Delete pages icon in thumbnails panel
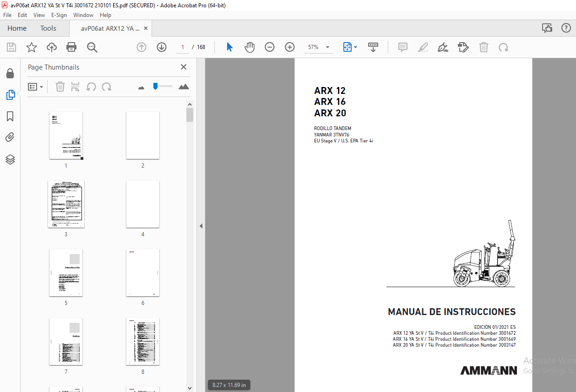The height and width of the screenshot is (392, 576). pos(60,87)
